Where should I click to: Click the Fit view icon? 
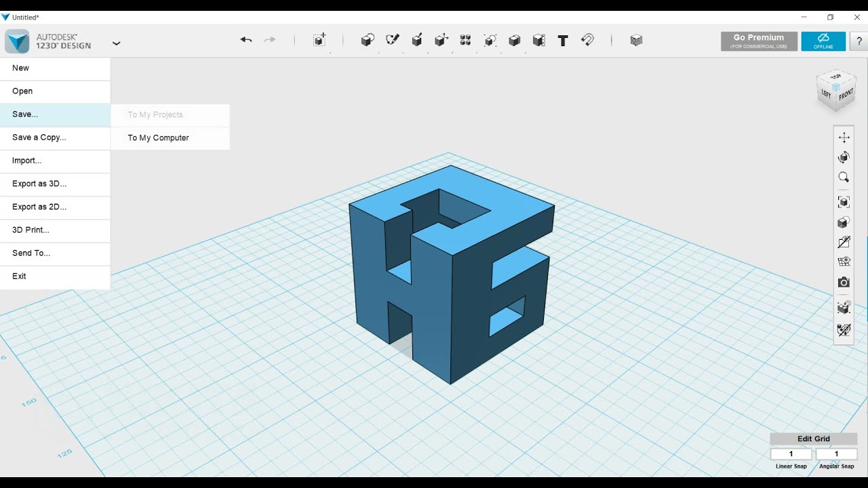tap(844, 202)
